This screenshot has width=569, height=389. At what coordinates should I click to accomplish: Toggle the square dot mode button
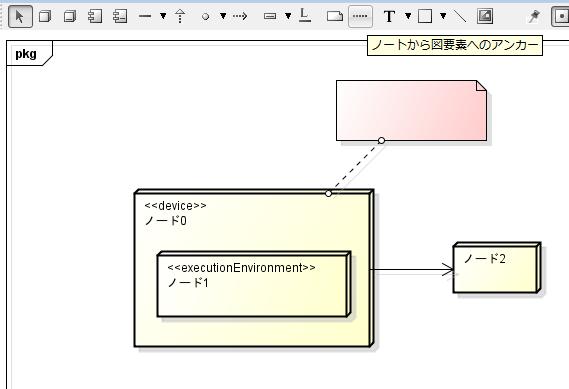560,16
